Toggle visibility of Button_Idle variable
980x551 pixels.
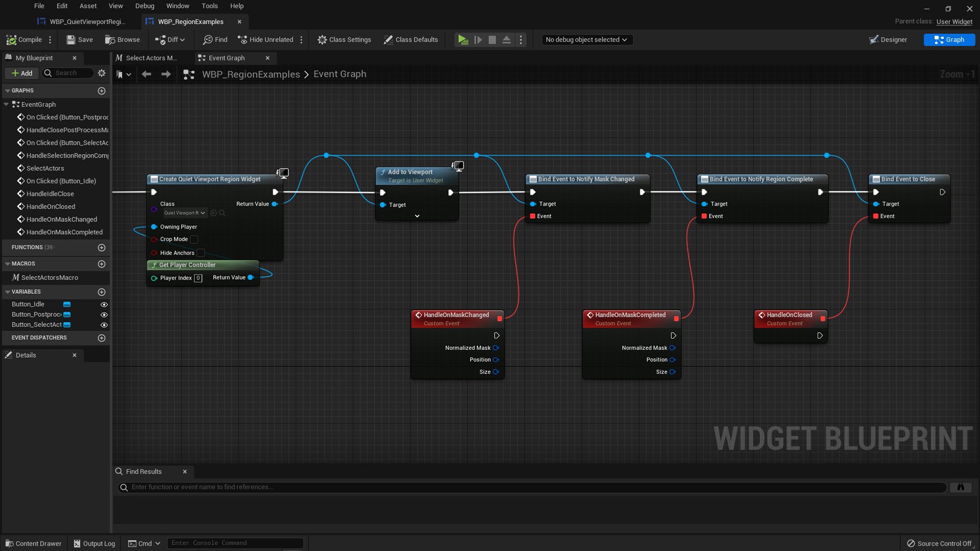[104, 304]
